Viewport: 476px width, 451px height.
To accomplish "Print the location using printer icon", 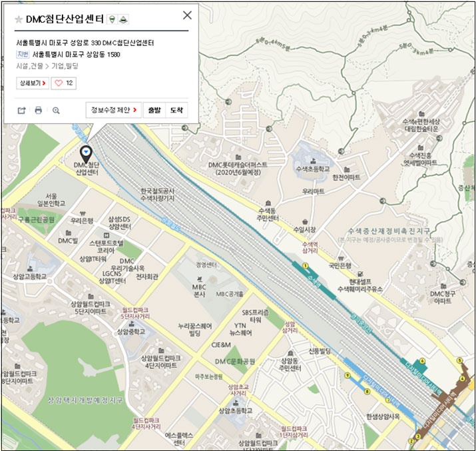I will pos(39,111).
